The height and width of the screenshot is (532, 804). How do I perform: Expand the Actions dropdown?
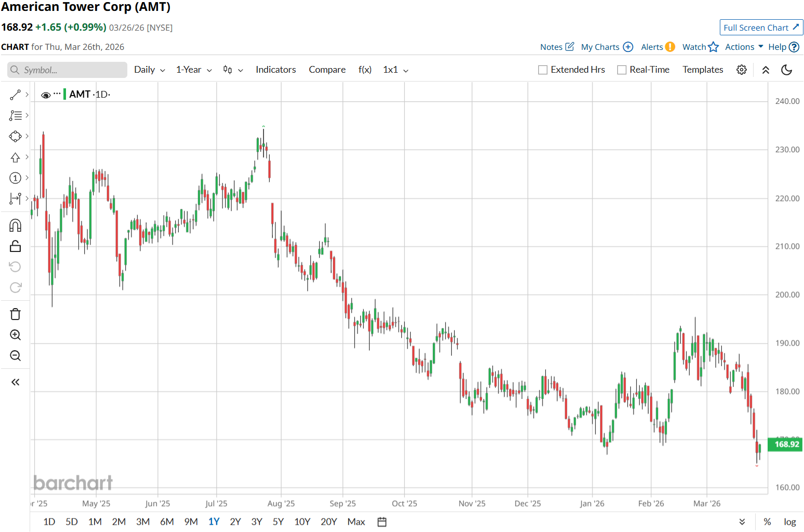coord(744,47)
